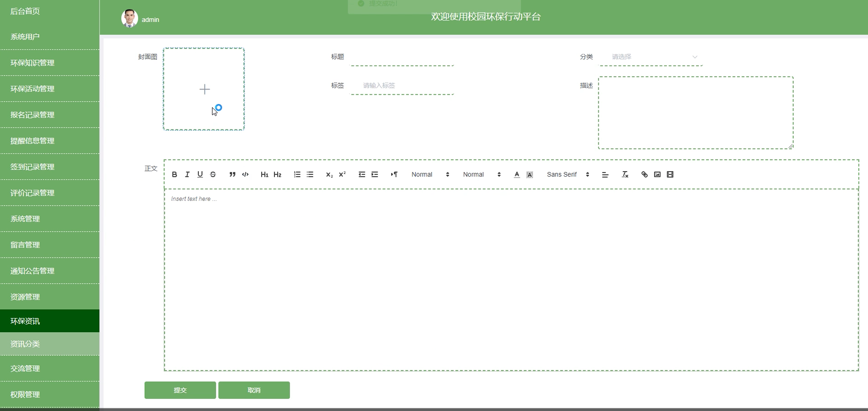Apply italic formatting in editor
The width and height of the screenshot is (868, 411).
(187, 175)
